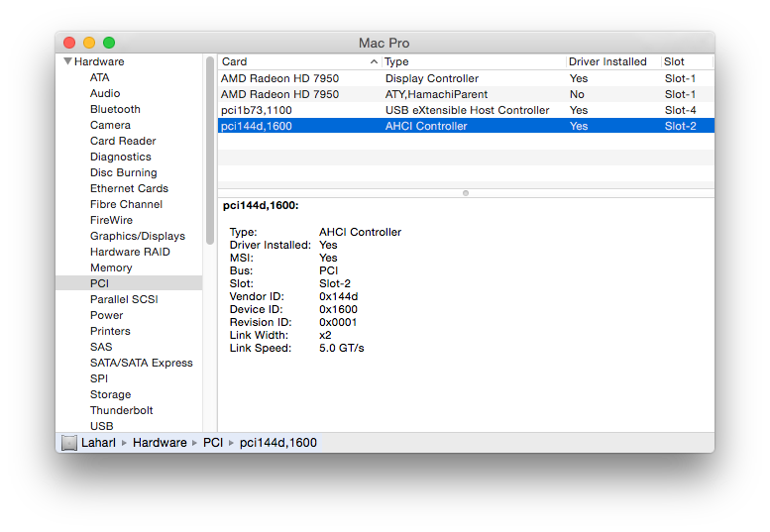Viewport: 770px width, 532px height.
Task: Open SATA/SATA Express section
Action: click(142, 363)
